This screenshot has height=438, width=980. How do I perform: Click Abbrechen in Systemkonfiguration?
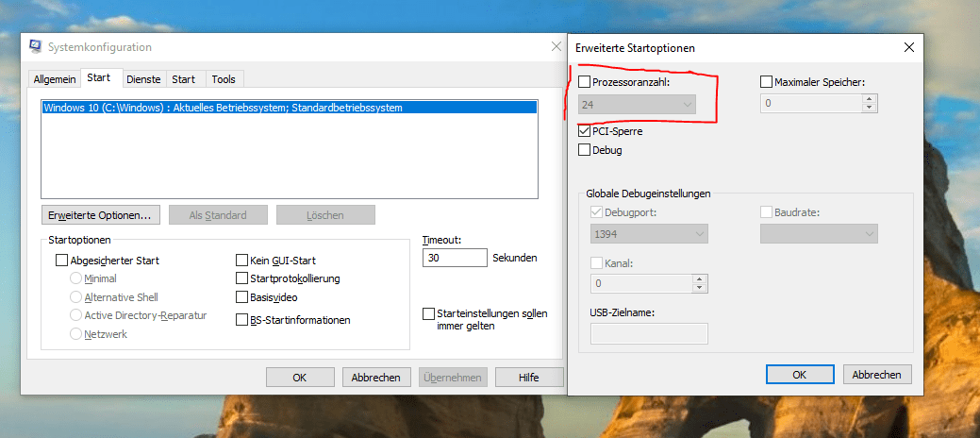click(x=375, y=378)
